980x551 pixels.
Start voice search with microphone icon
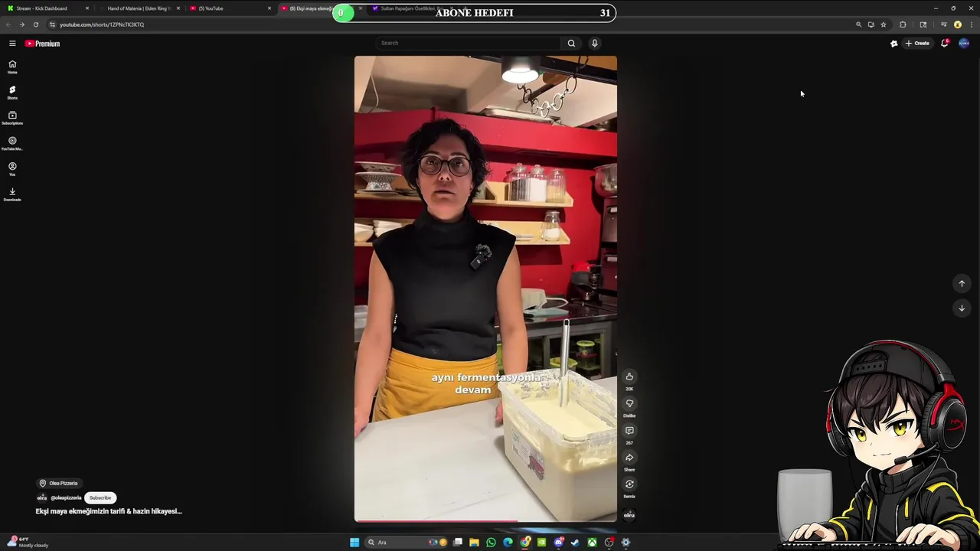pyautogui.click(x=594, y=44)
